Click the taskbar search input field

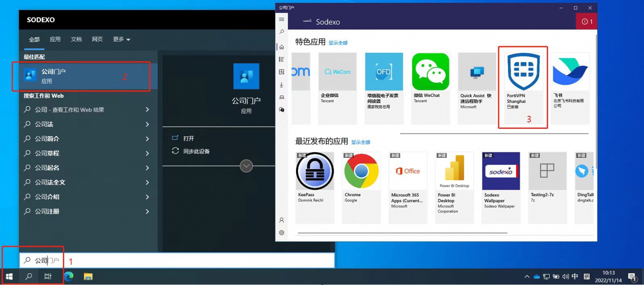click(176, 261)
